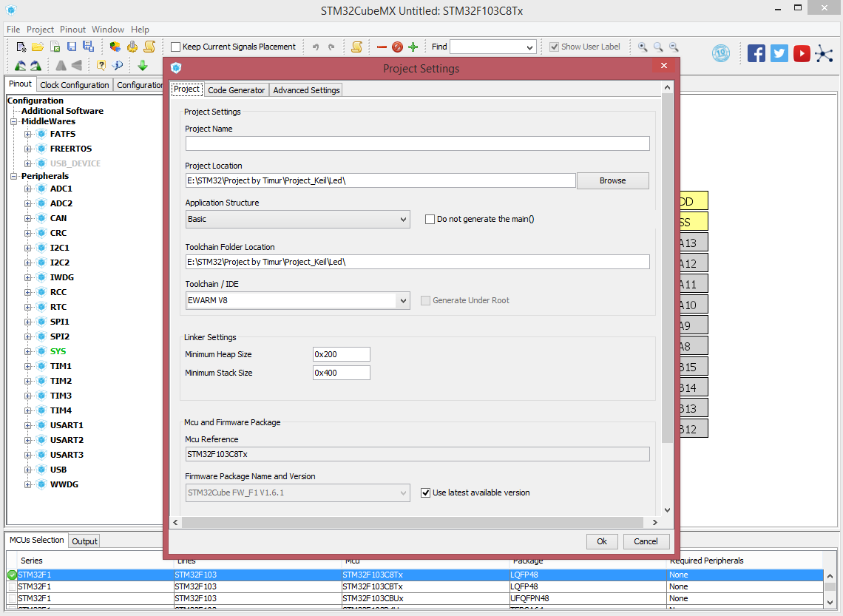Click the zoom out magnifier icon
The width and height of the screenshot is (843, 616).
(674, 47)
